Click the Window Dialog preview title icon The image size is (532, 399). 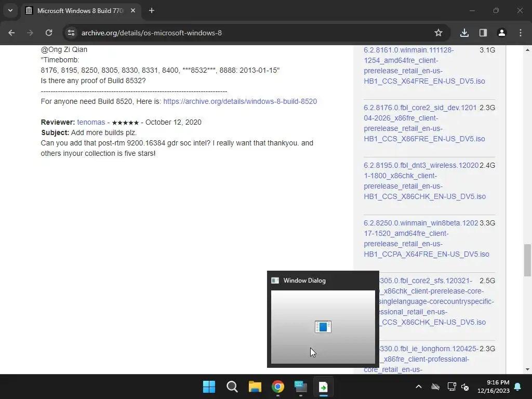(x=275, y=280)
